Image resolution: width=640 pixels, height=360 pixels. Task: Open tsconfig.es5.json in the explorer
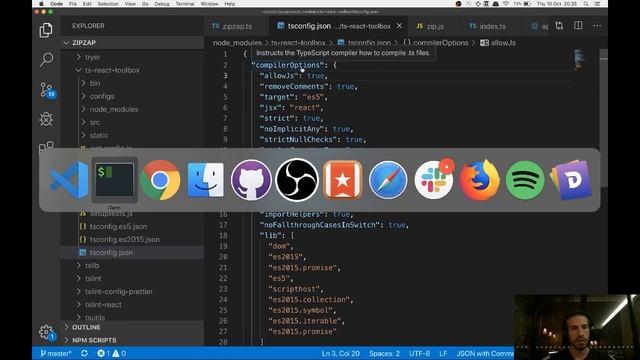click(118, 227)
